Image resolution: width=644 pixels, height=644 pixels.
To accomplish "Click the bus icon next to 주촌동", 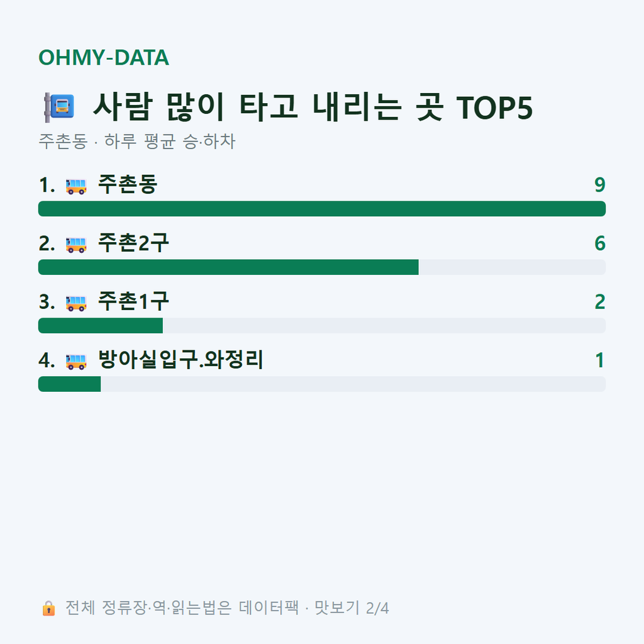I will 76,186.
